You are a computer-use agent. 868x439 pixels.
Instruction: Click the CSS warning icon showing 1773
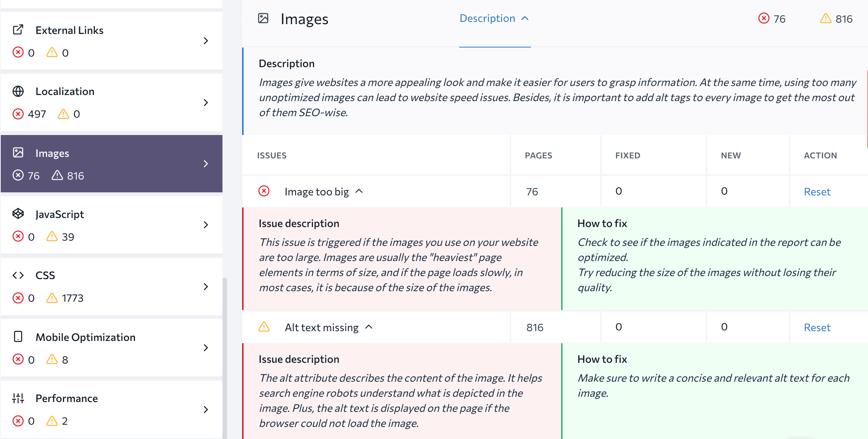click(x=52, y=298)
